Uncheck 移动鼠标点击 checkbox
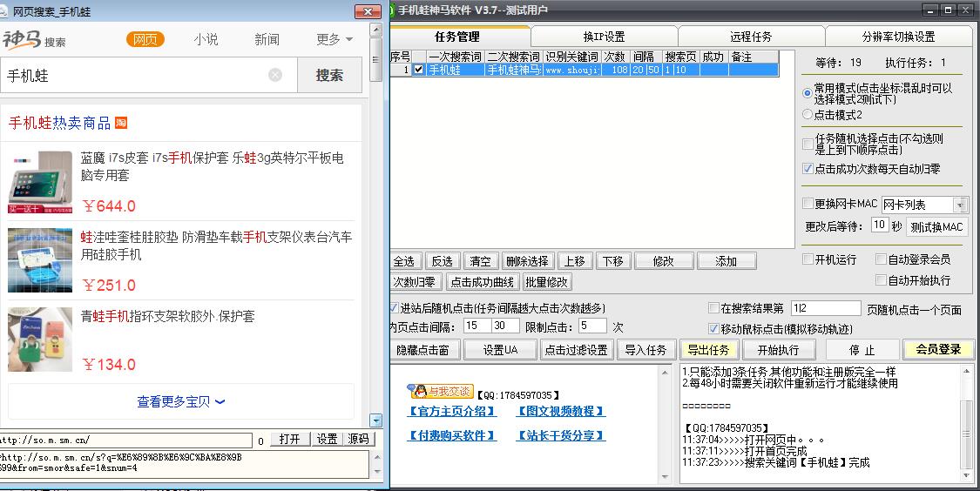The height and width of the screenshot is (491, 980). click(x=713, y=328)
